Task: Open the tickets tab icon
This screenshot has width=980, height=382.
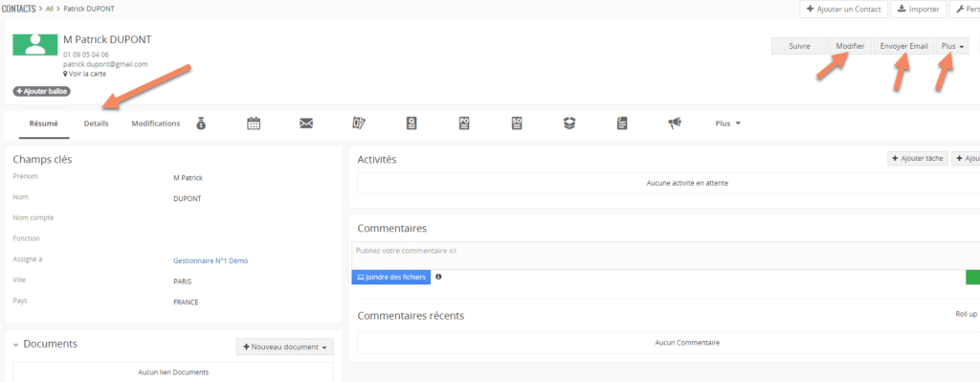Action: point(359,124)
